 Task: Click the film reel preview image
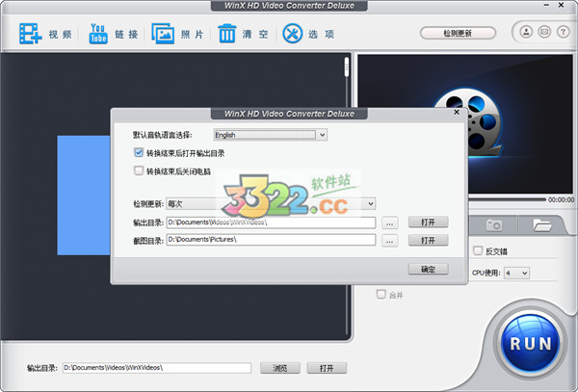[x=465, y=123]
